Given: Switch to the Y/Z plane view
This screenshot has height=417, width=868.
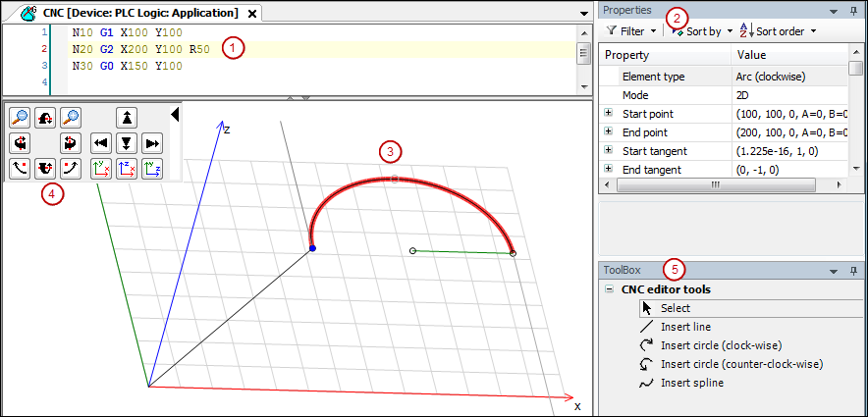Looking at the screenshot, I should (x=152, y=169).
